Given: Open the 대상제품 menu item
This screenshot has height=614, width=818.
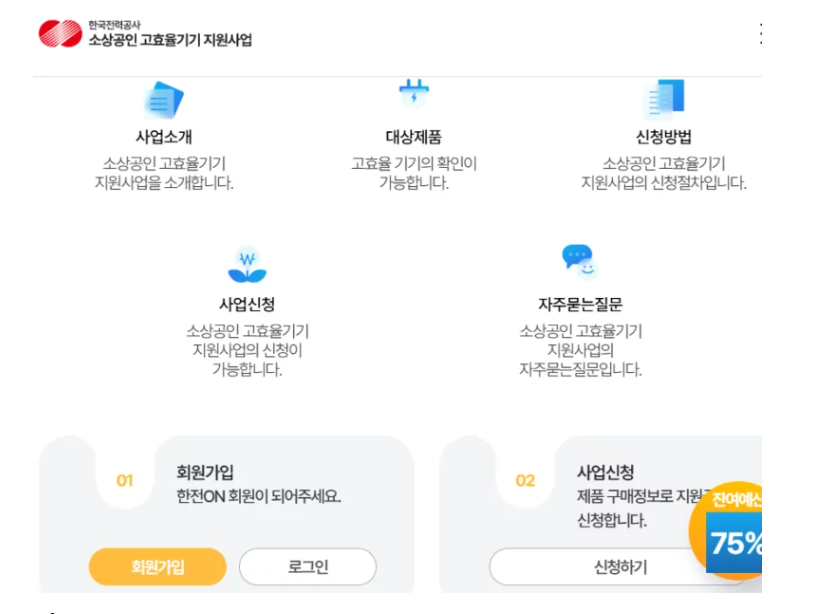Looking at the screenshot, I should (413, 138).
